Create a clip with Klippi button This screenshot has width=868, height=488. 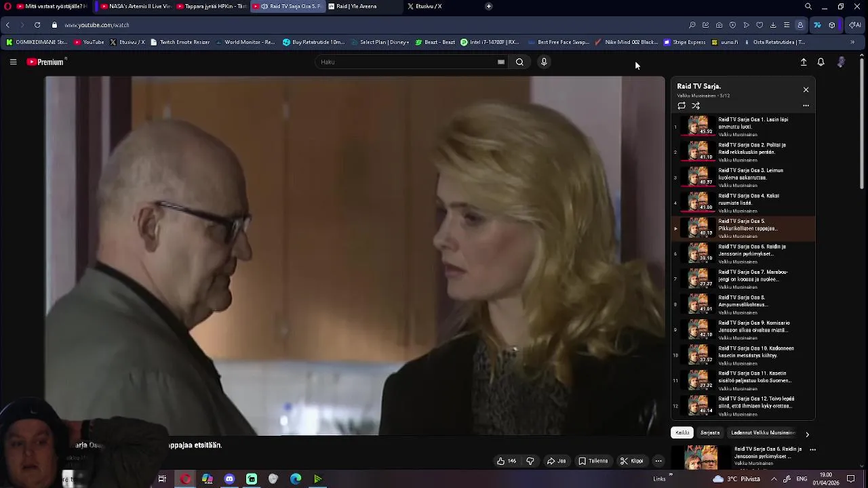pyautogui.click(x=631, y=461)
